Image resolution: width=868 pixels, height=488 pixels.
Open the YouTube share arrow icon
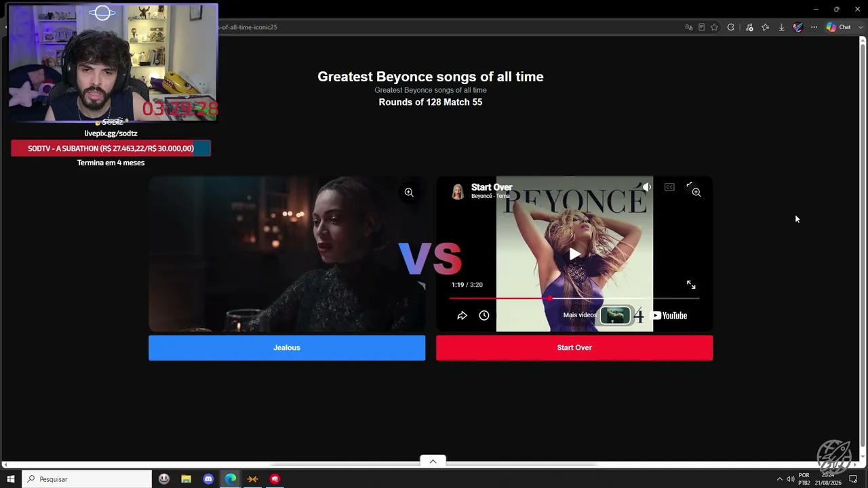coord(462,315)
